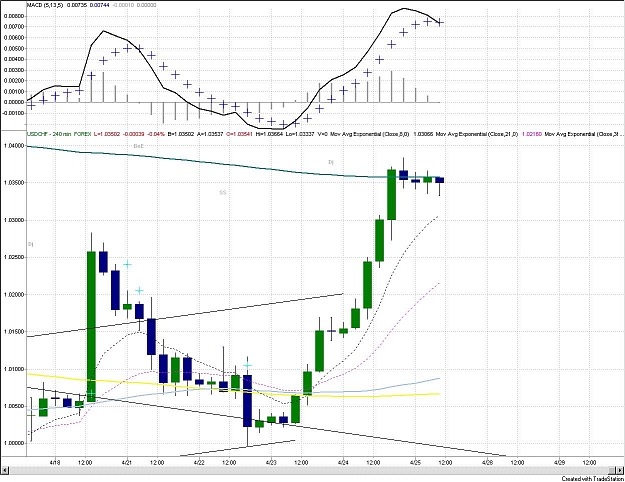Click the 1.01000 price axis label

pyautogui.click(x=13, y=369)
